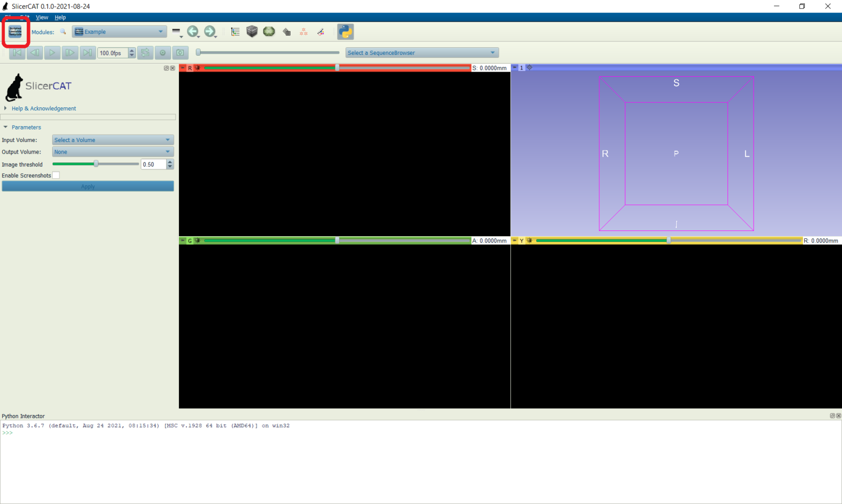The width and height of the screenshot is (842, 504).
Task: Toggle visibility of the red slice view
Action: point(197,67)
